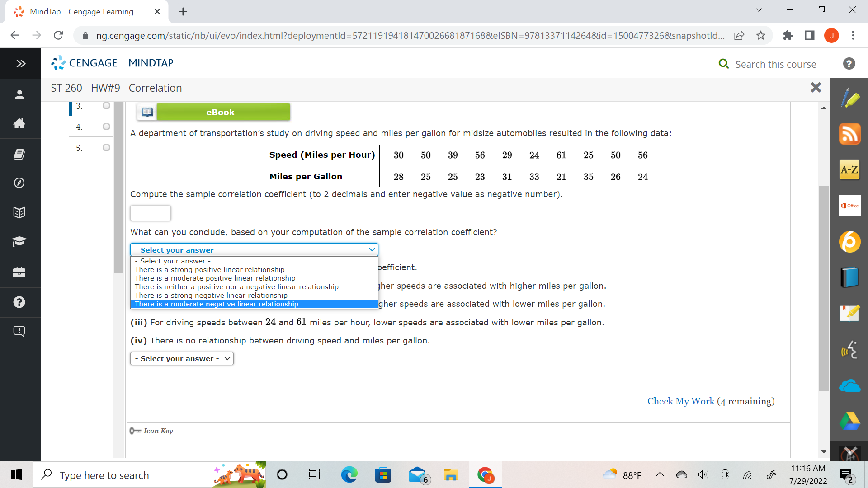Open the second Select your answer dropdown

[x=181, y=358]
